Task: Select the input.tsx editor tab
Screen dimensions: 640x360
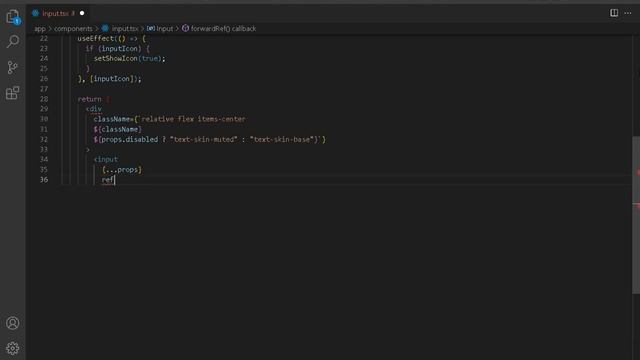Action: [x=59, y=13]
